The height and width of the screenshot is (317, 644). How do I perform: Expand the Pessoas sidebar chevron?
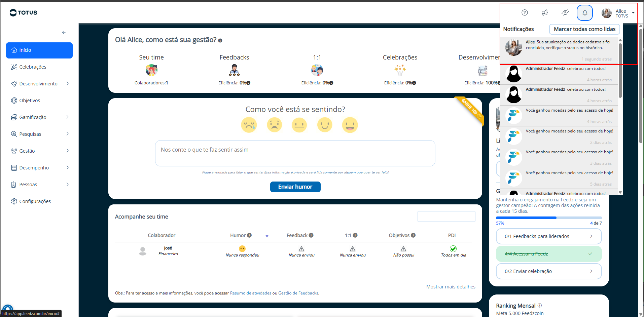tap(68, 185)
